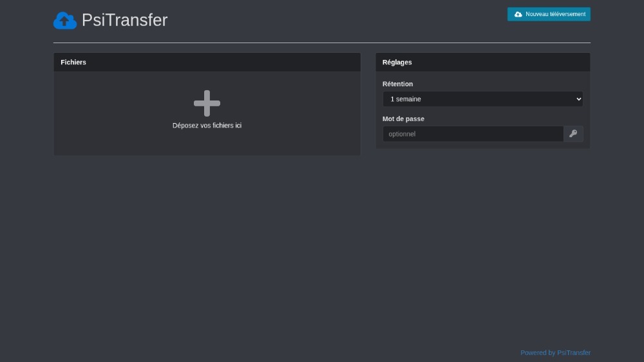
Task: Click the arrow on the Rétention select
Action: (578, 99)
